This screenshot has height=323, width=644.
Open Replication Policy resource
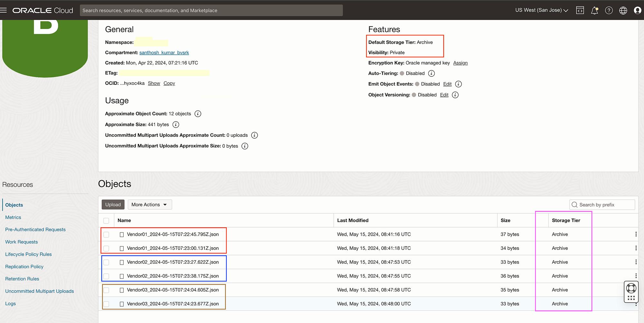[x=24, y=267]
